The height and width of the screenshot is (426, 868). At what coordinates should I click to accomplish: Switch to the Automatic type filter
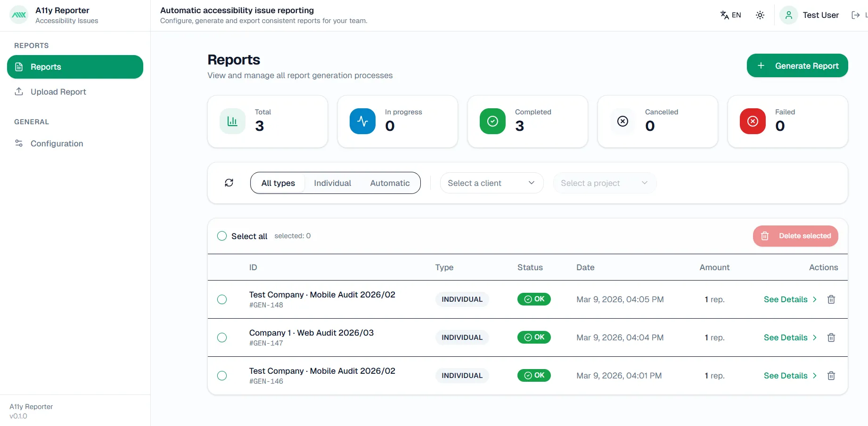[390, 183]
